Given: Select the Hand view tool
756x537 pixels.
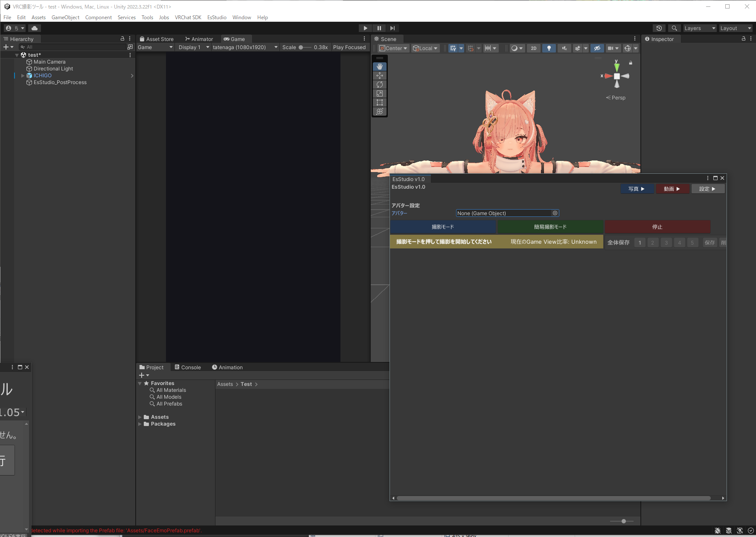Looking at the screenshot, I should (380, 67).
